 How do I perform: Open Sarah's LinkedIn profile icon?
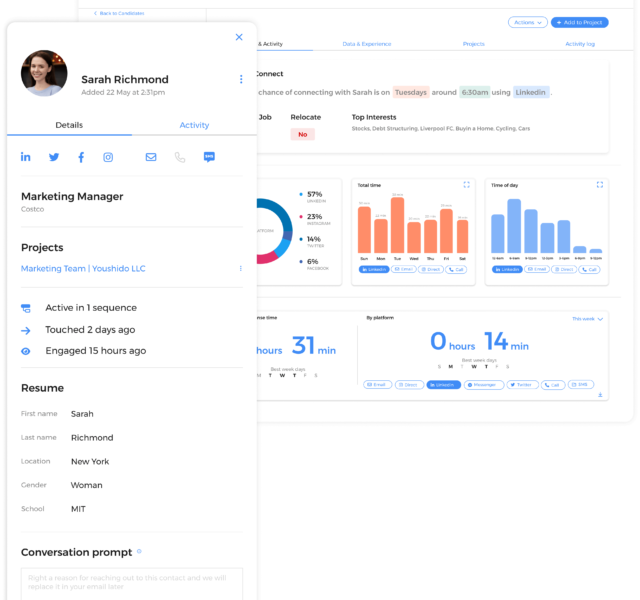[25, 157]
